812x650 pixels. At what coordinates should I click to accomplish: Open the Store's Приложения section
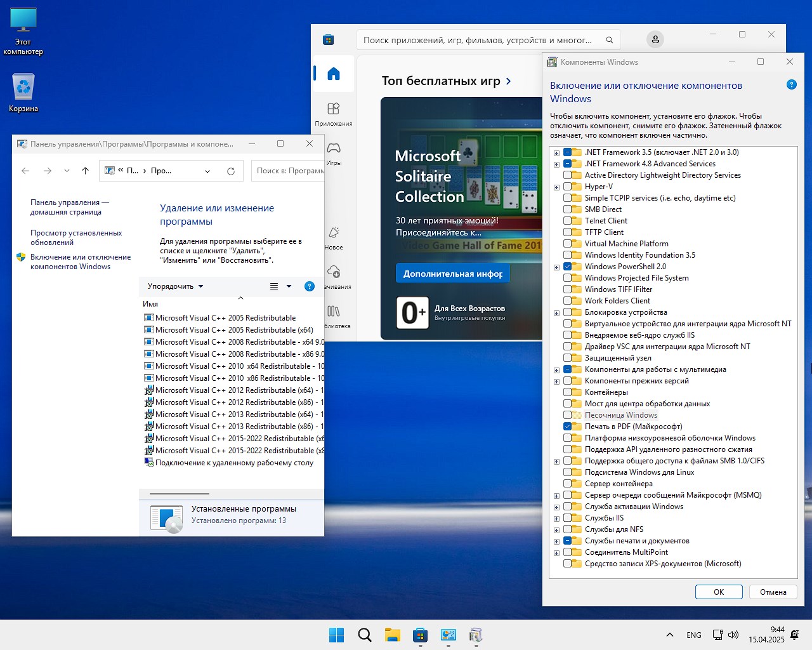pos(333,114)
